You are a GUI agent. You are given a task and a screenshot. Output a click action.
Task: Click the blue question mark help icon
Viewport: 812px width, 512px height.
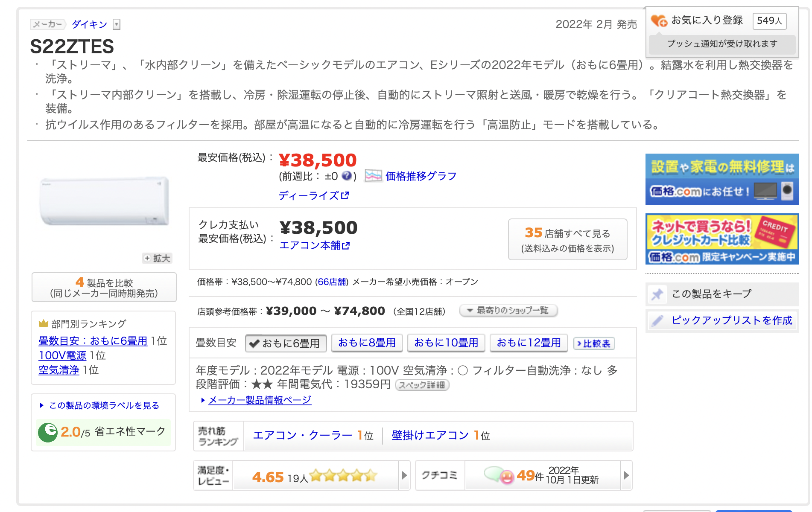tap(347, 176)
